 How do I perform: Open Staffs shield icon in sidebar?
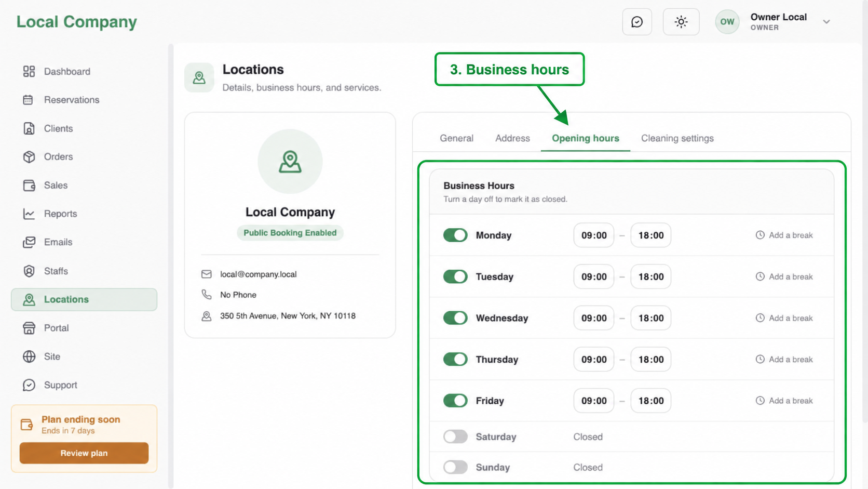29,271
